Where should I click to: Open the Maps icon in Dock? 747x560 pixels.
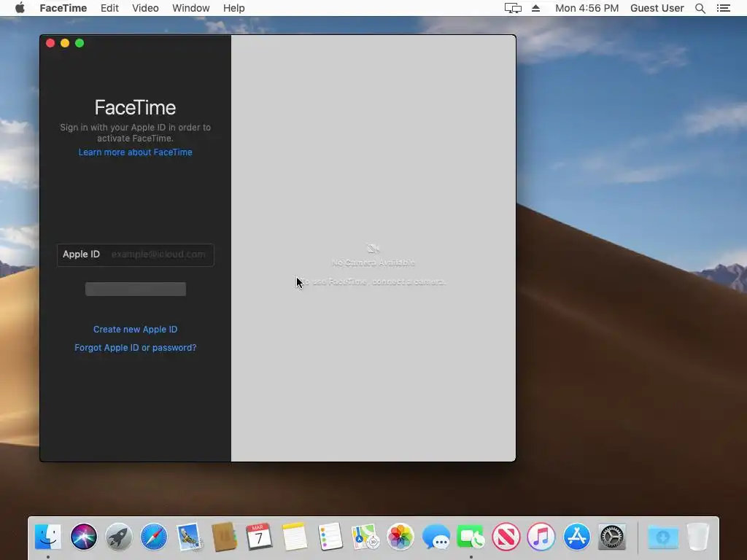365,537
